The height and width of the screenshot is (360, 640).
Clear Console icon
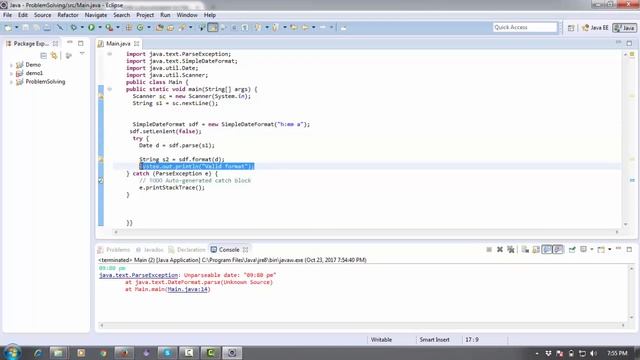525,249
